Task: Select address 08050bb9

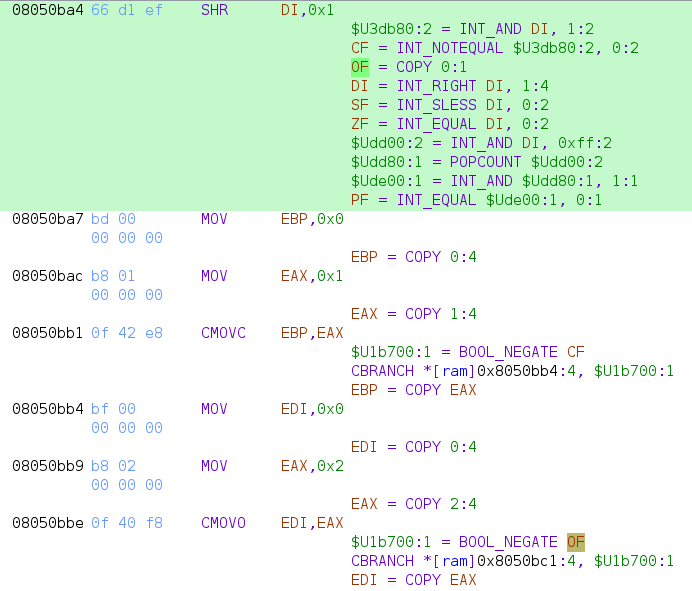Action: [48, 466]
